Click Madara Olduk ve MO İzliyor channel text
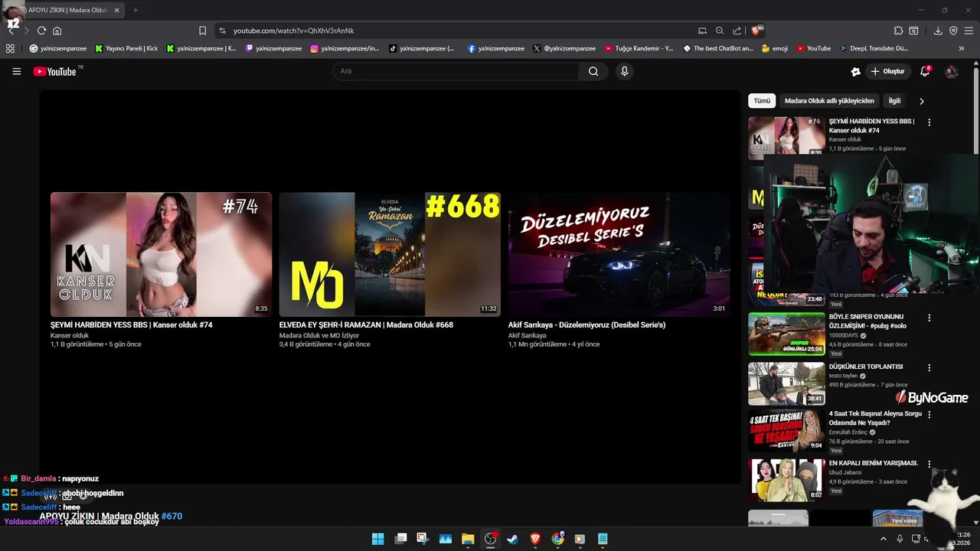The height and width of the screenshot is (551, 980). (319, 335)
